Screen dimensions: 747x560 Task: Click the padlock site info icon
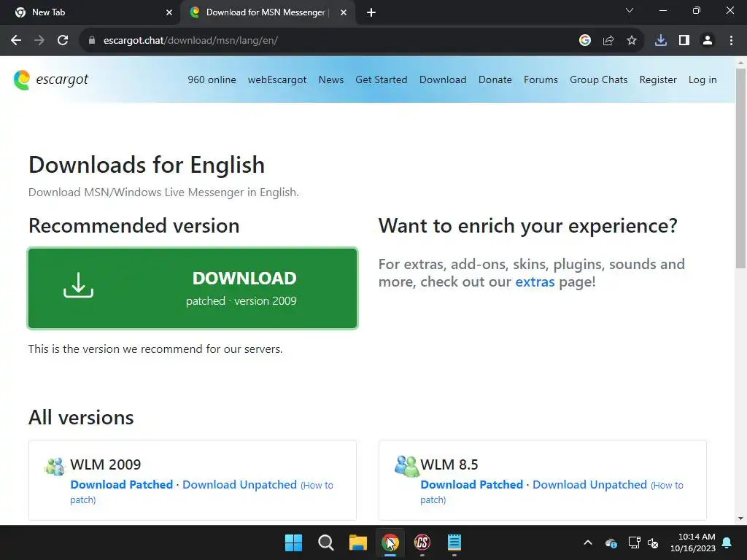pyautogui.click(x=92, y=41)
